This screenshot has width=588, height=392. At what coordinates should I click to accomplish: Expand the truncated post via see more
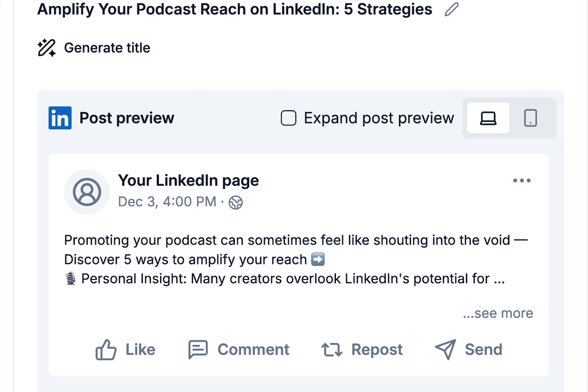497,313
